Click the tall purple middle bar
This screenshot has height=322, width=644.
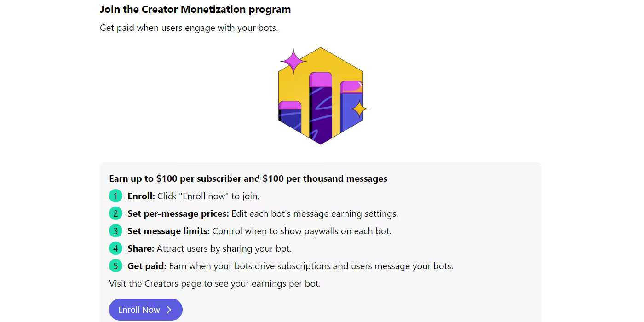coord(321,107)
